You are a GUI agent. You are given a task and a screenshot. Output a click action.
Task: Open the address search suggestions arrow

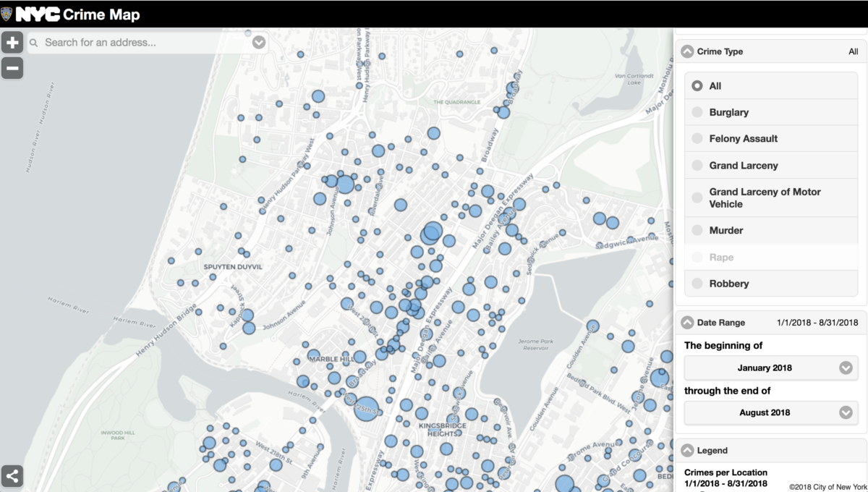tap(259, 43)
